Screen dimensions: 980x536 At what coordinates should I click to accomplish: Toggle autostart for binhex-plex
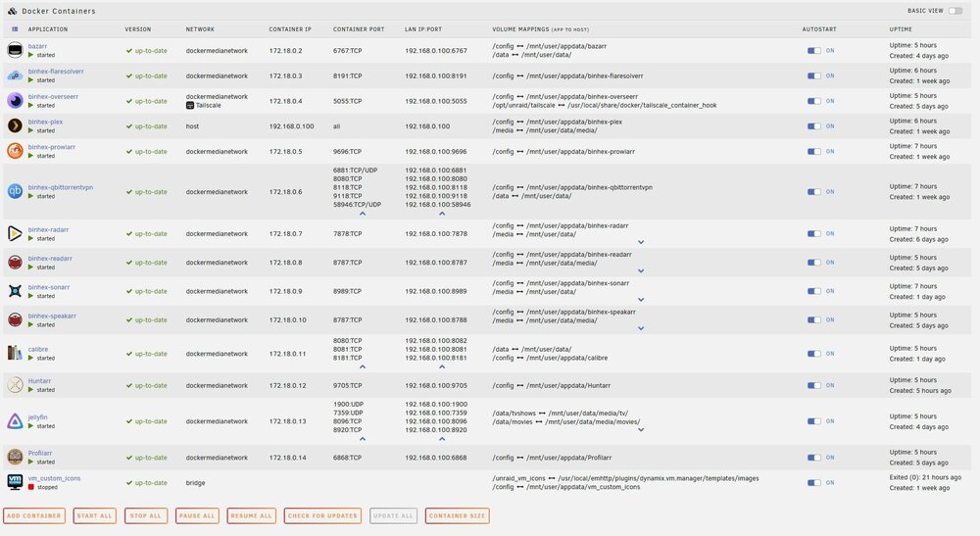tap(813, 126)
